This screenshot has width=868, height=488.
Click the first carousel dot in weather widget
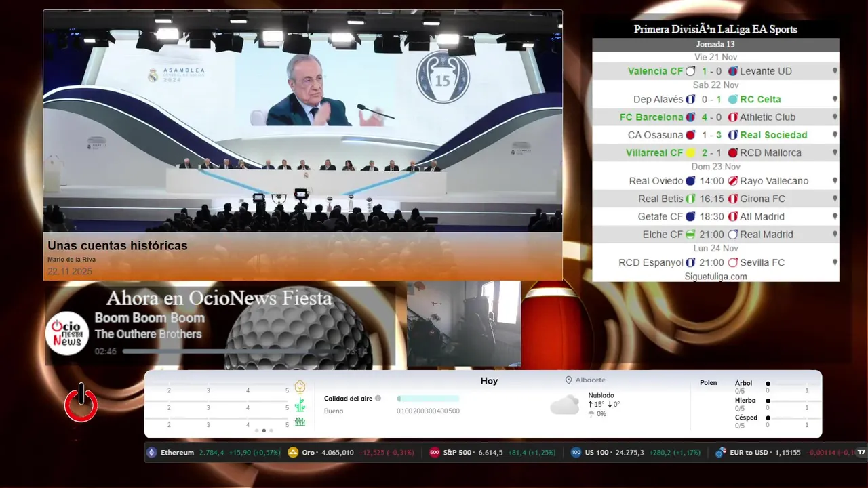[256, 430]
